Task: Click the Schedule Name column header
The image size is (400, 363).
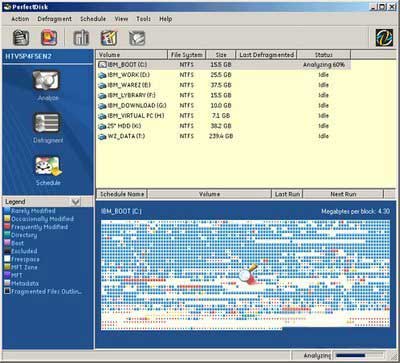Action: [122, 194]
